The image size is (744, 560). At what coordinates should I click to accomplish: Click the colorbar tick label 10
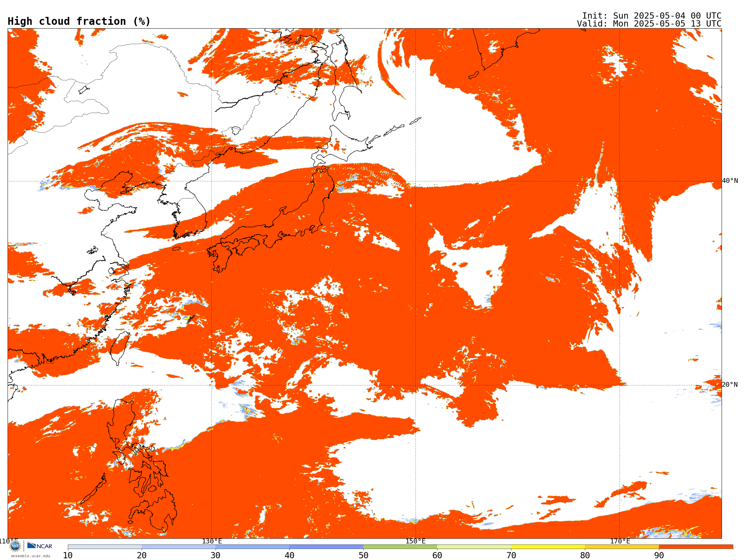coord(68,556)
